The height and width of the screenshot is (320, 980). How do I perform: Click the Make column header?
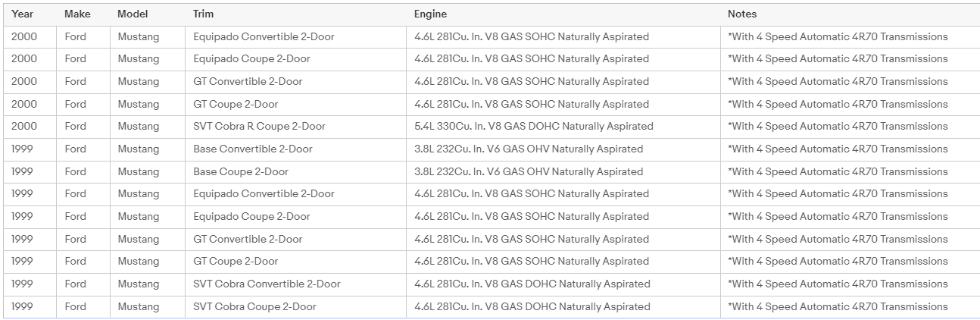[x=77, y=14]
